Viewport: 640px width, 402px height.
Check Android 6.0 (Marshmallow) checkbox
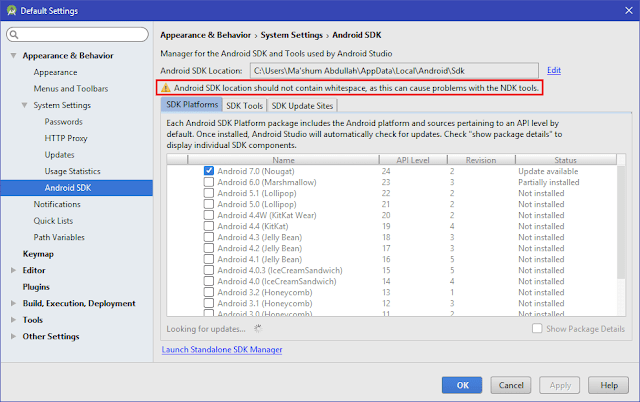click(209, 182)
